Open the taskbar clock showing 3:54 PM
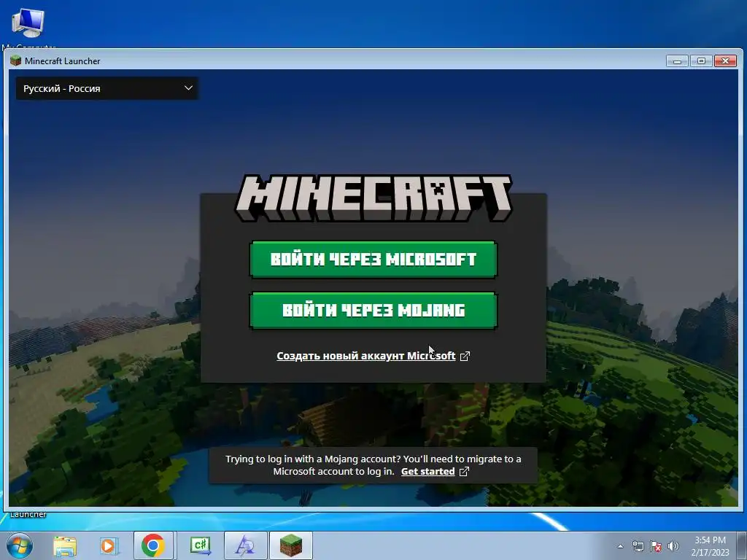Image resolution: width=747 pixels, height=560 pixels. [x=711, y=545]
